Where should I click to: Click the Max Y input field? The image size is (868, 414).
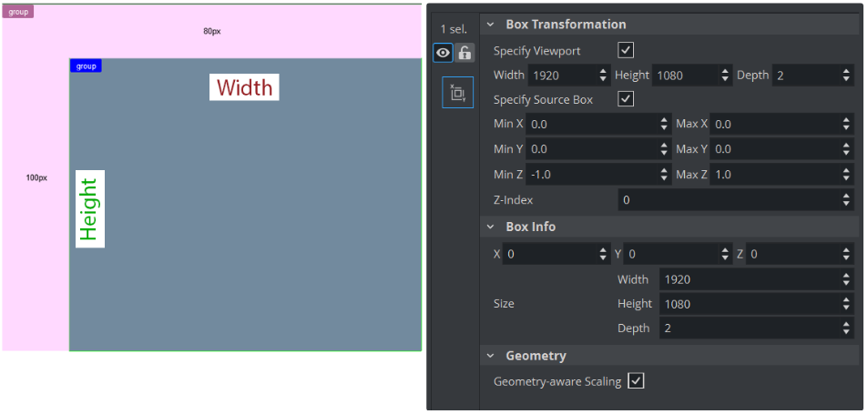[x=774, y=148]
